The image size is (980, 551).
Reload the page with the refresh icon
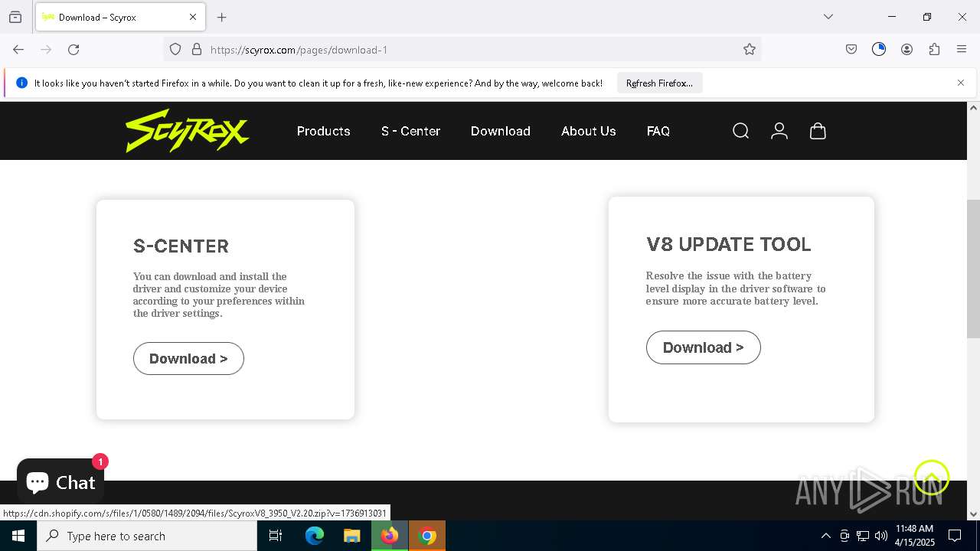[x=73, y=49]
